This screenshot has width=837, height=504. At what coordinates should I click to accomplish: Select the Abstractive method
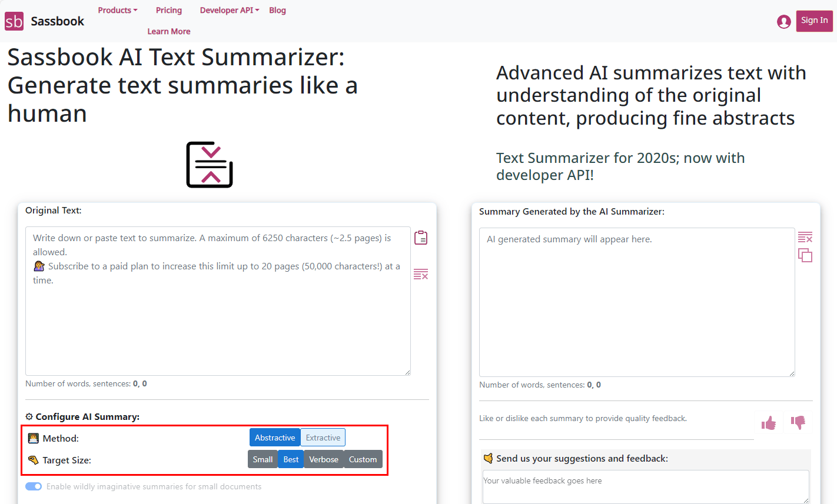[x=275, y=438]
